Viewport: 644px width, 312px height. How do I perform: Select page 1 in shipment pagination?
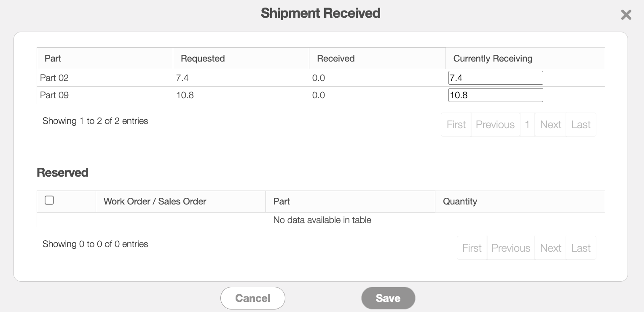527,124
